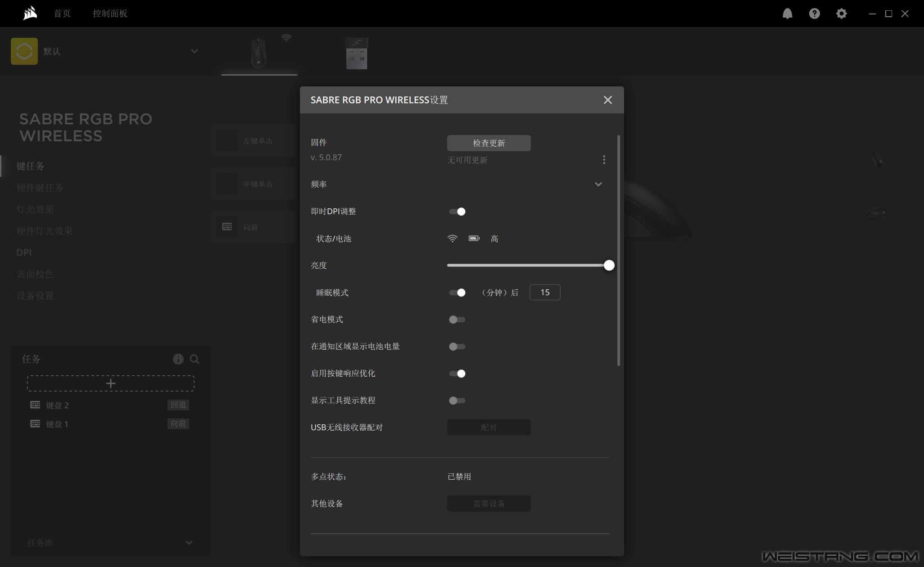Viewport: 924px width, 567px height.
Task: Adjust the 亮度 brightness slider handle
Action: click(x=609, y=265)
